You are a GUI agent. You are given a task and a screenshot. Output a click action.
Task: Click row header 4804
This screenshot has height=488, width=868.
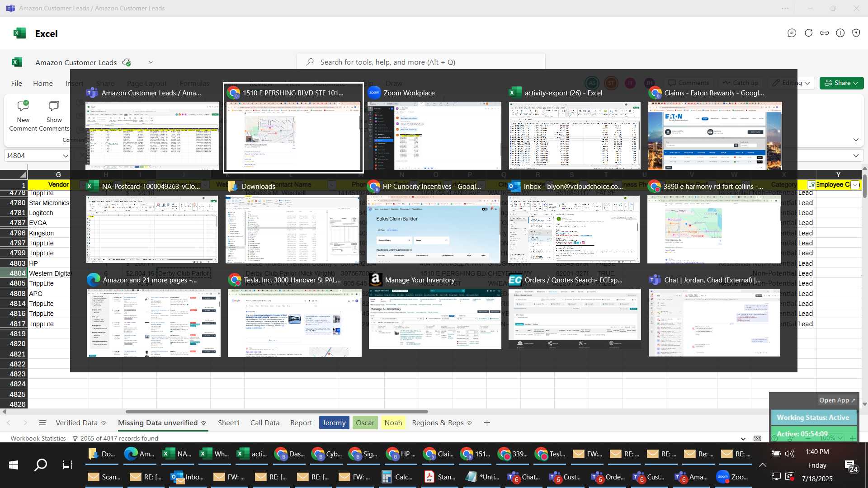coord(14,273)
